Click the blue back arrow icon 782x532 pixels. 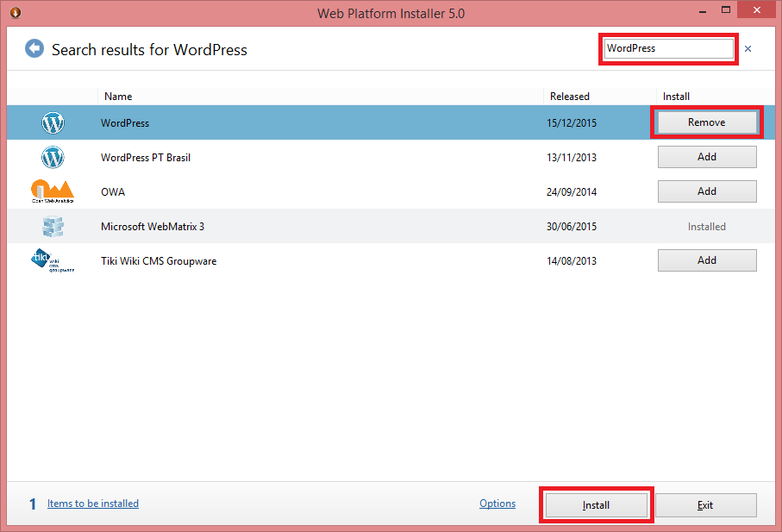(34, 48)
